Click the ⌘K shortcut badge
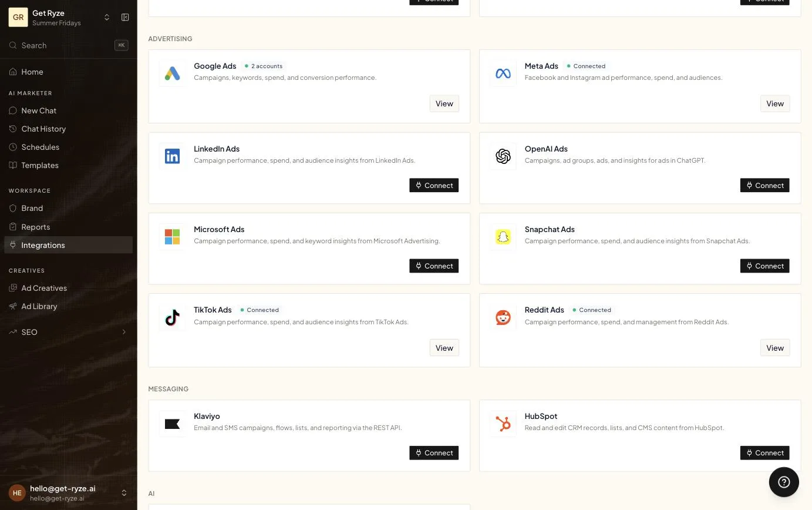812x510 pixels. (x=122, y=45)
